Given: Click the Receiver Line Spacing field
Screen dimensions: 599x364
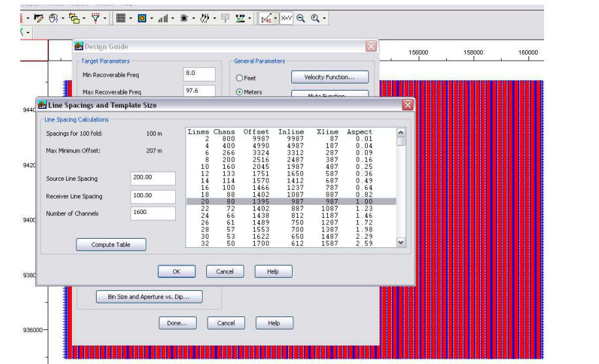Looking at the screenshot, I should tap(153, 196).
